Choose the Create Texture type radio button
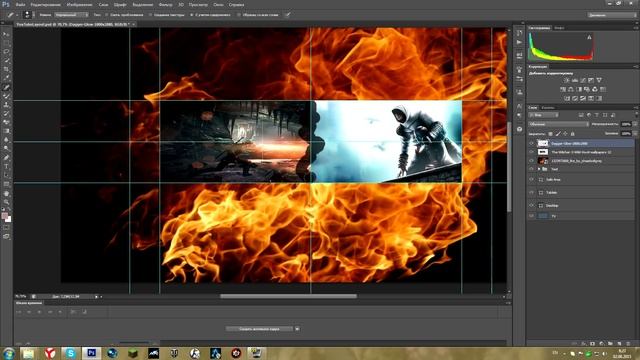 [x=150, y=15]
